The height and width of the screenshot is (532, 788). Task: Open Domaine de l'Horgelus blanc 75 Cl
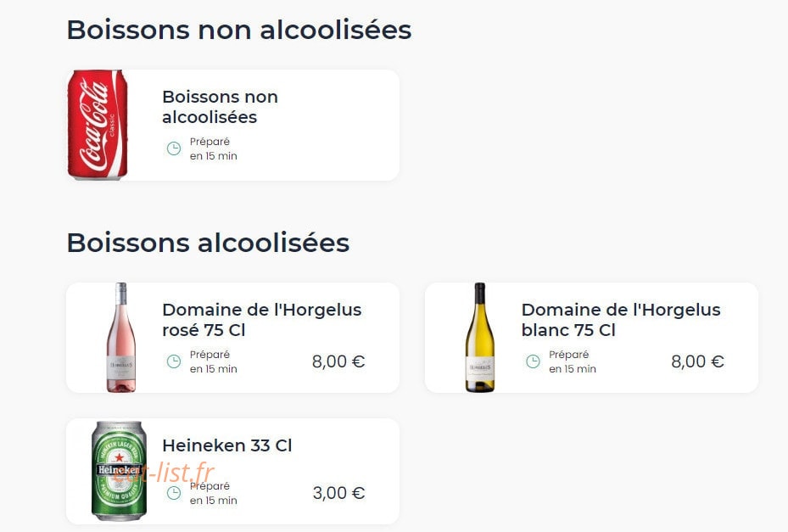[621, 320]
